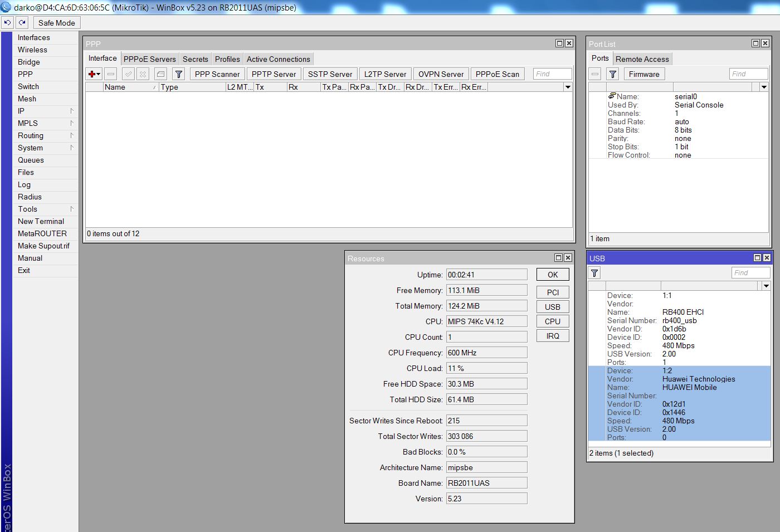Click the Firmware button in Port List

pyautogui.click(x=644, y=74)
